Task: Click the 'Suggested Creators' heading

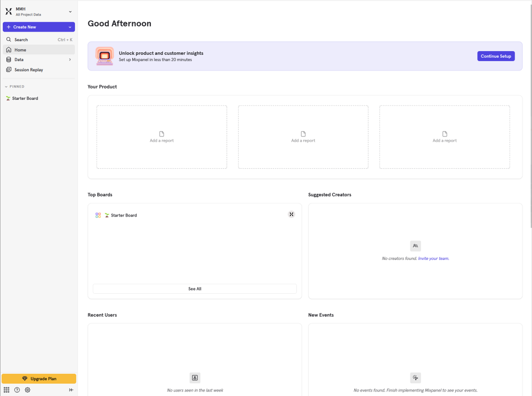Action: pyautogui.click(x=330, y=195)
